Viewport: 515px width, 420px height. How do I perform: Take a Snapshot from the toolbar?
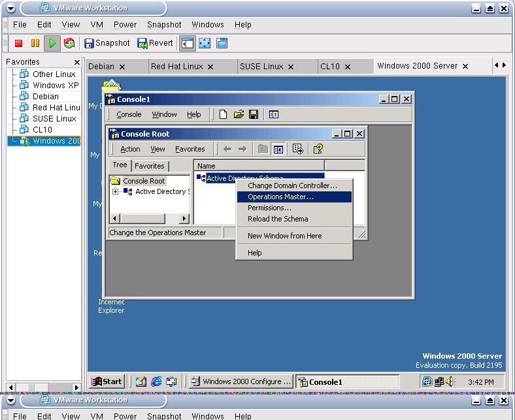coord(107,43)
